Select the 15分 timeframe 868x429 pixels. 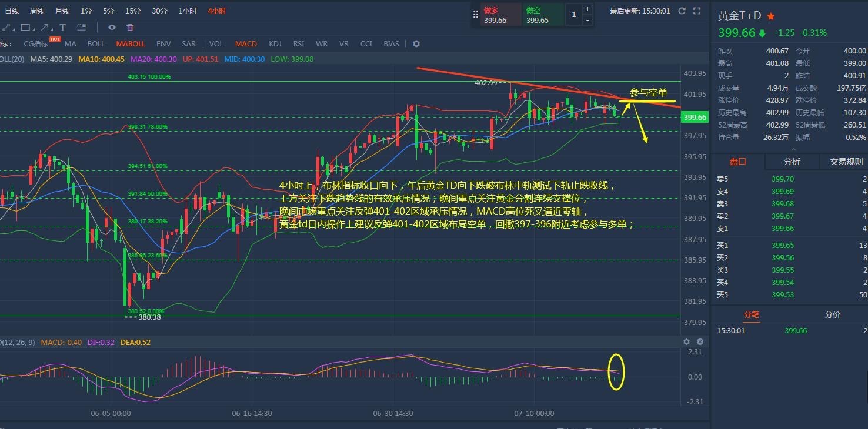click(x=133, y=11)
